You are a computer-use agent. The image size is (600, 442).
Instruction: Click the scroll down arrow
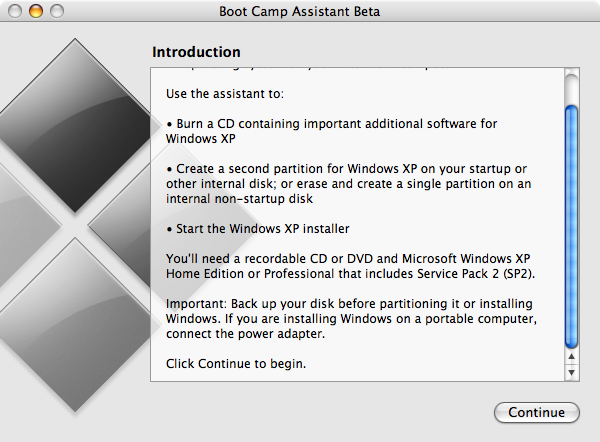(x=571, y=372)
